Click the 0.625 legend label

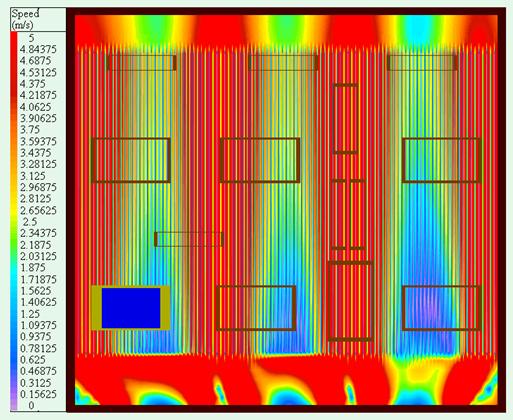(x=32, y=360)
